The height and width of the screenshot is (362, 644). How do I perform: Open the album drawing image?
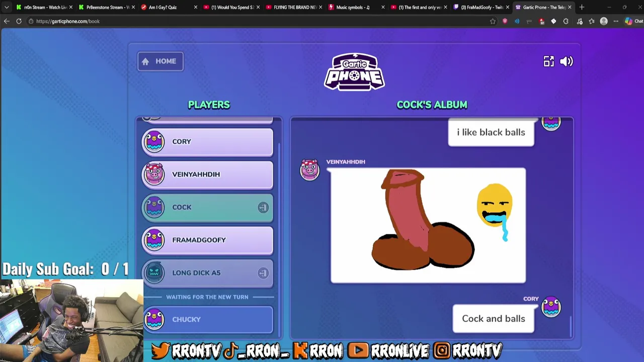[x=428, y=226]
